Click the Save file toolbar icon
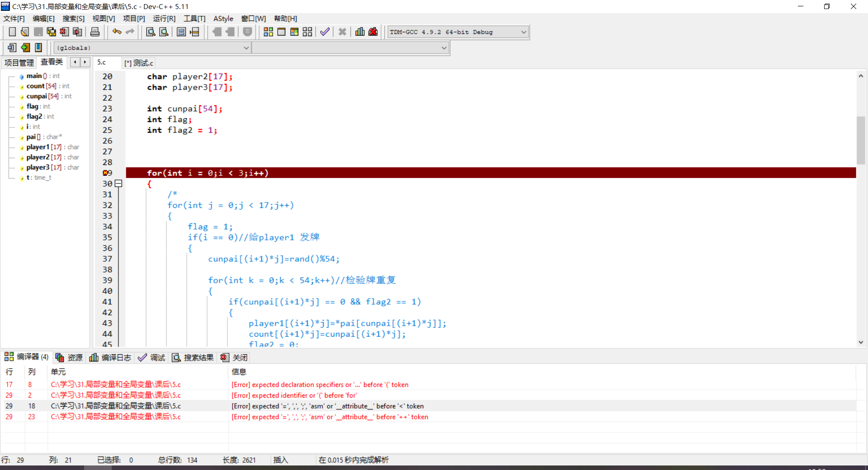Image resolution: width=868 pixels, height=470 pixels. click(38, 32)
